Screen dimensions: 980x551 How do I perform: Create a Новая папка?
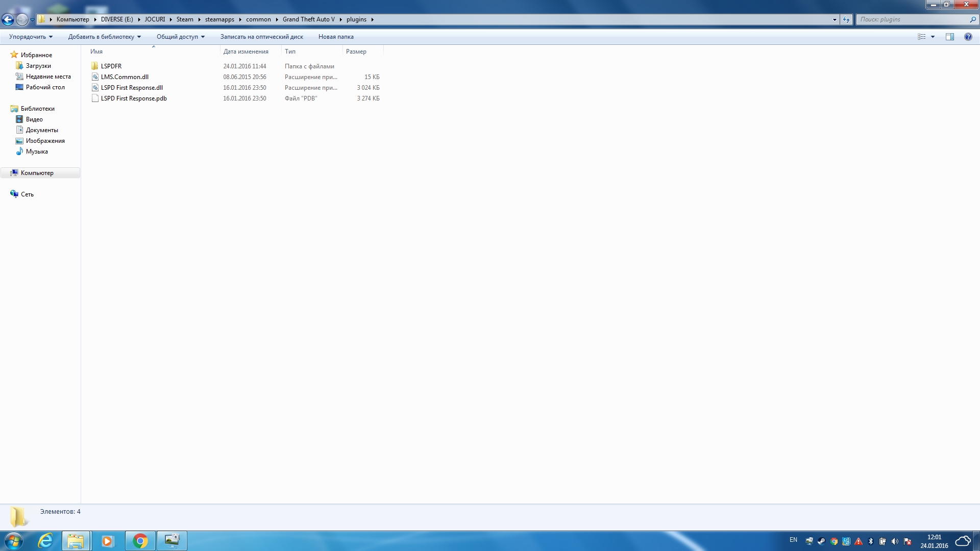coord(335,37)
